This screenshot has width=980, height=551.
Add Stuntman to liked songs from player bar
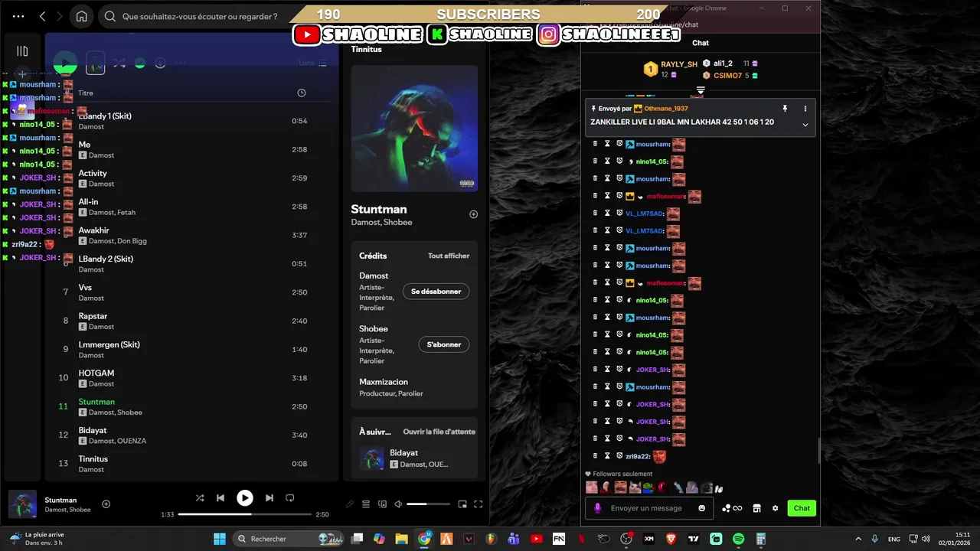tap(106, 504)
